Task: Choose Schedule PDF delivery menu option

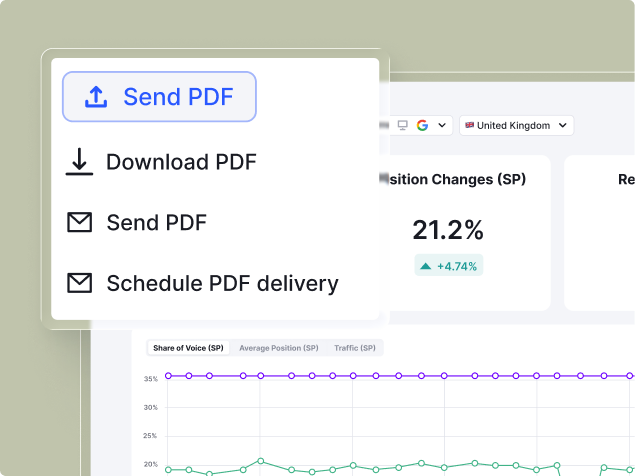Action: tap(221, 284)
